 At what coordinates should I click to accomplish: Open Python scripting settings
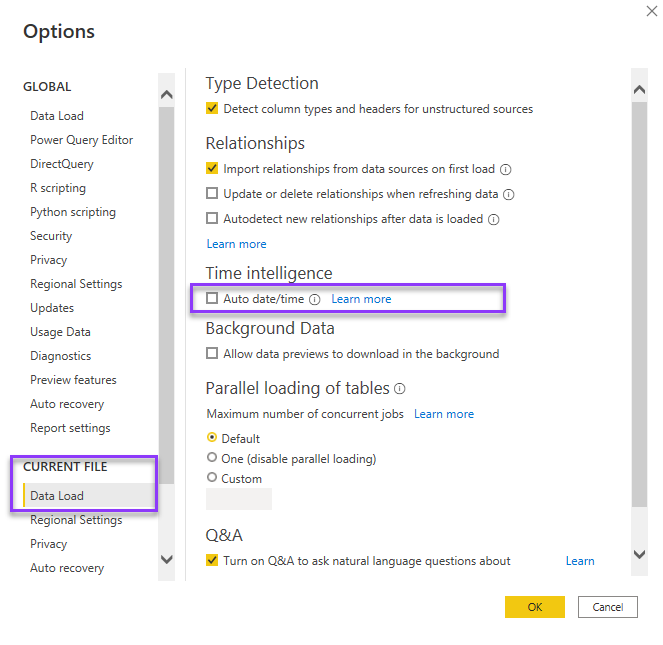[73, 212]
